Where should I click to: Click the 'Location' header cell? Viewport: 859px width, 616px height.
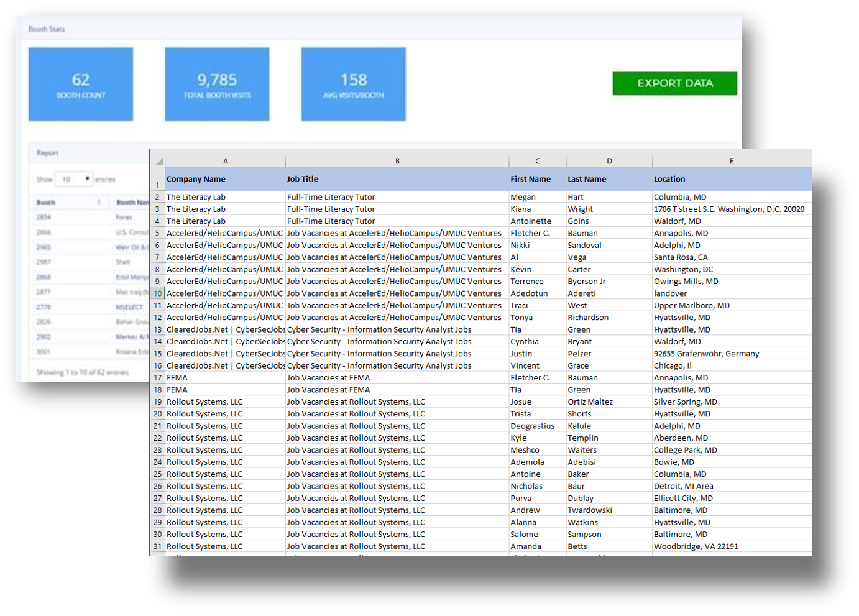click(732, 179)
